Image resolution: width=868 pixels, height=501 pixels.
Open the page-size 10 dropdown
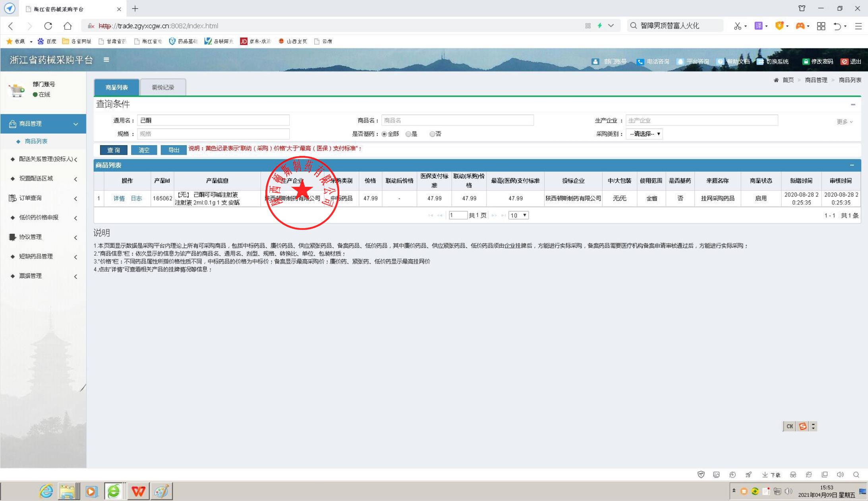(518, 215)
